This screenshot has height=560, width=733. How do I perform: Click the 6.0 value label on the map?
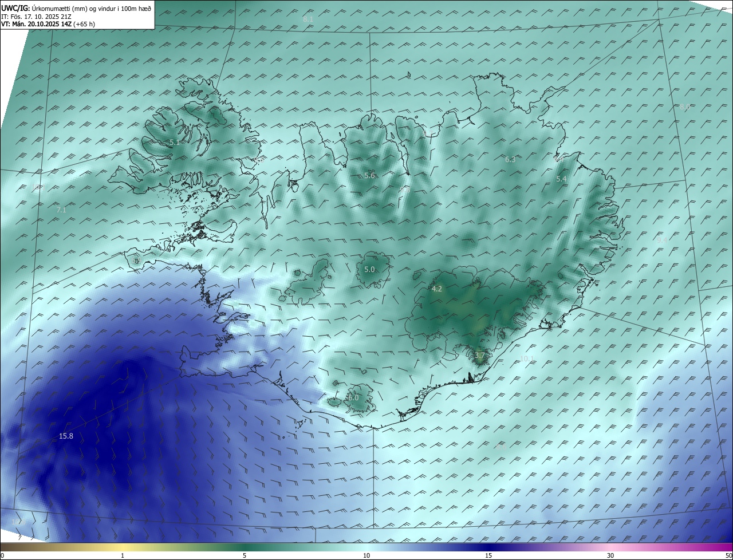click(353, 398)
